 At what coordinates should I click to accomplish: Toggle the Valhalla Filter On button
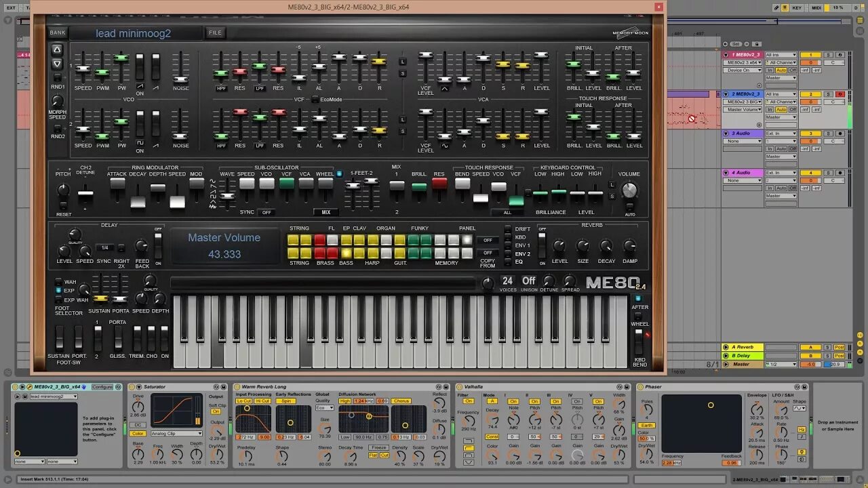(x=468, y=401)
